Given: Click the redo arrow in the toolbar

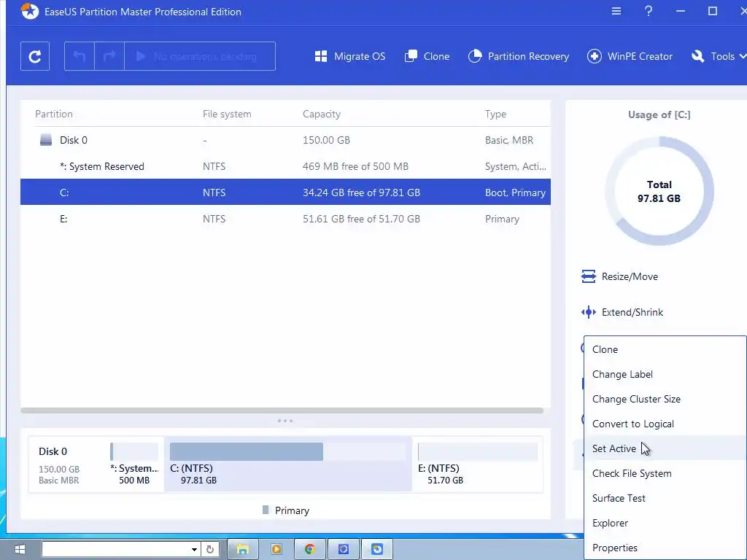Looking at the screenshot, I should click(109, 56).
